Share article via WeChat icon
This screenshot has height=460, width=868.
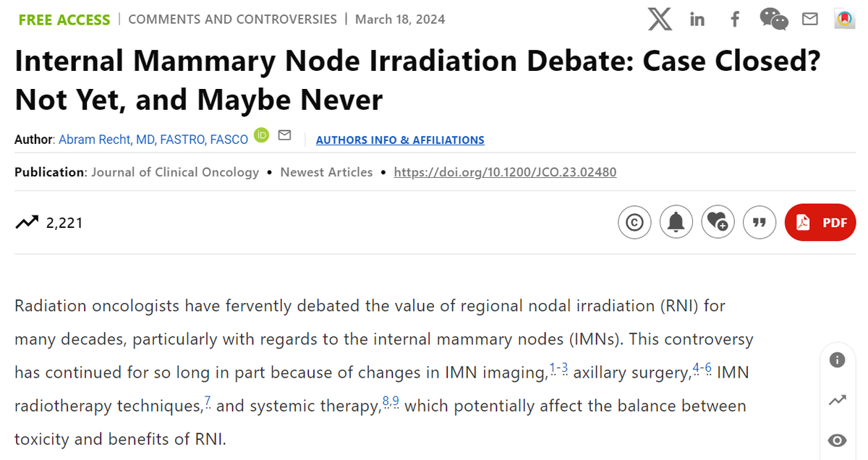coord(774,20)
